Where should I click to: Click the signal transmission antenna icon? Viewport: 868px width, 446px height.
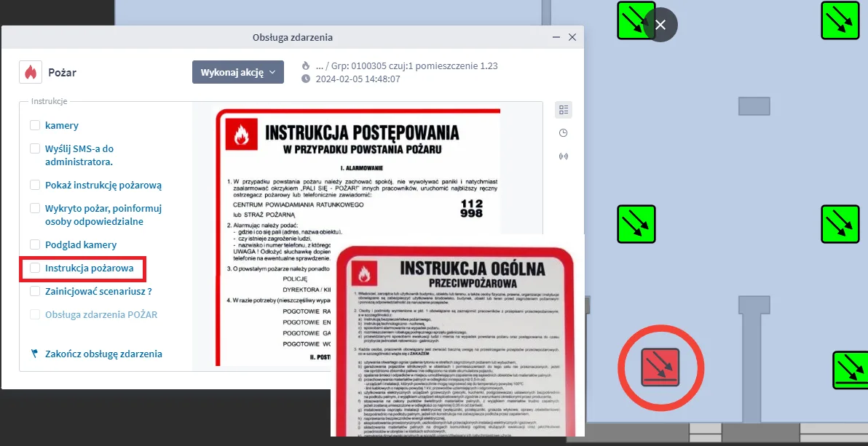563,156
